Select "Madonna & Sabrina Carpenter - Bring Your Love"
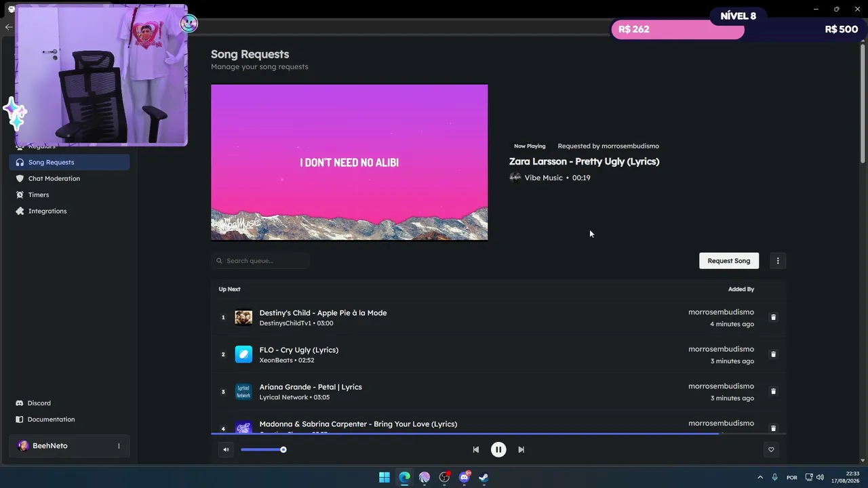This screenshot has height=488, width=868. (358, 424)
